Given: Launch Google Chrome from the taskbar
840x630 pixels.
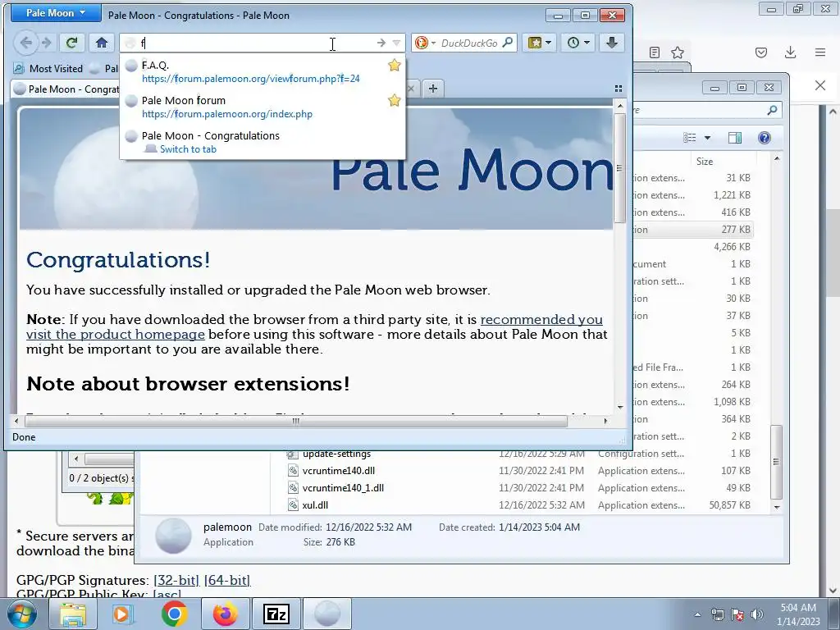Looking at the screenshot, I should coord(174,614).
